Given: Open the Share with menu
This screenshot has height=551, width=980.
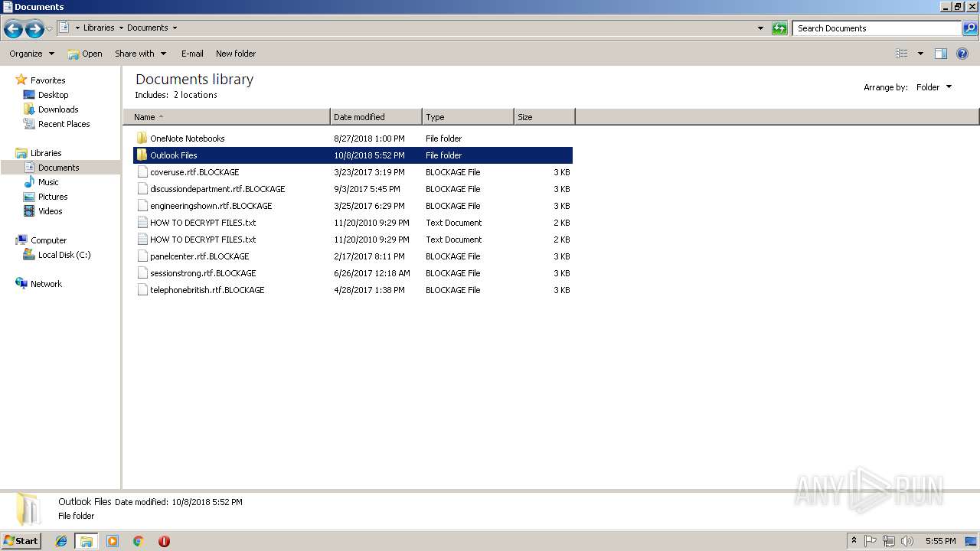Looking at the screenshot, I should coord(140,54).
